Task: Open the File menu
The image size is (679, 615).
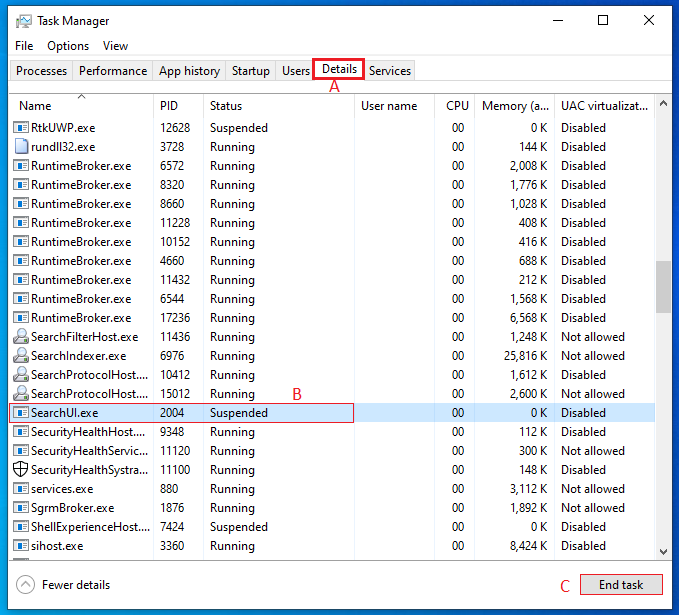Action: 24,46
